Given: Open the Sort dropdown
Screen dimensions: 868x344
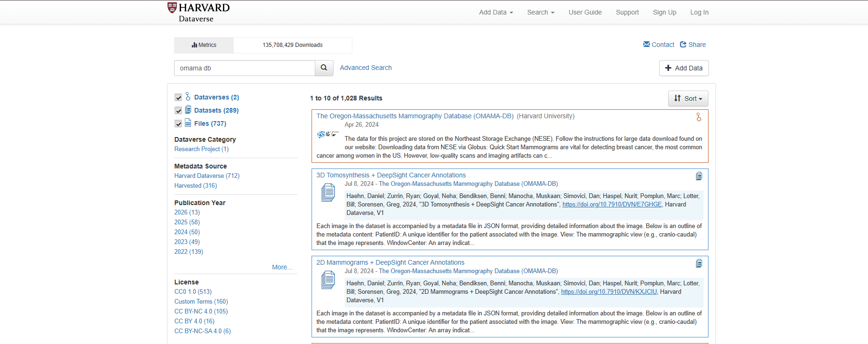Looking at the screenshot, I should click(x=688, y=99).
